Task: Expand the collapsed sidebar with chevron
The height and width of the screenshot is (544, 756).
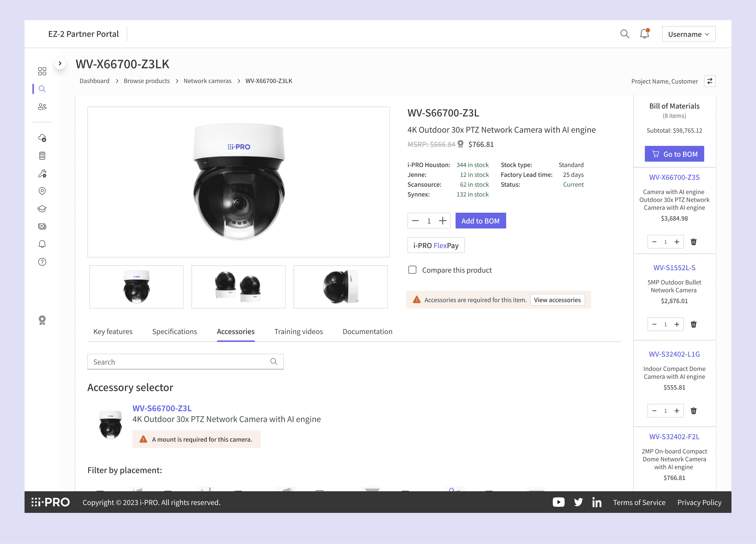Action: [60, 63]
